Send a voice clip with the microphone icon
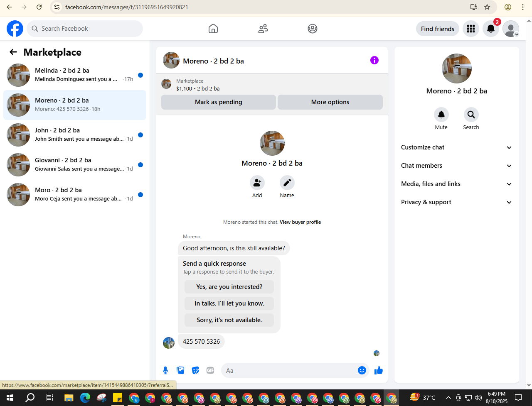Screen dimensions: 532x406 click(x=165, y=370)
